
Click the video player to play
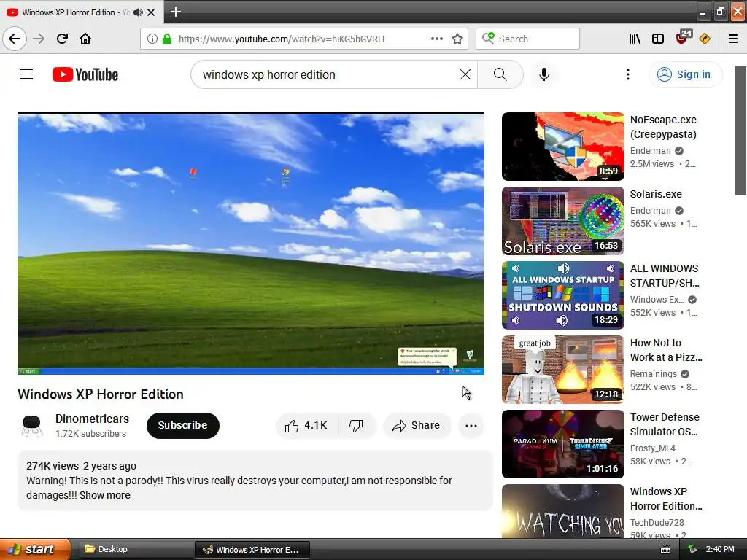click(x=251, y=244)
